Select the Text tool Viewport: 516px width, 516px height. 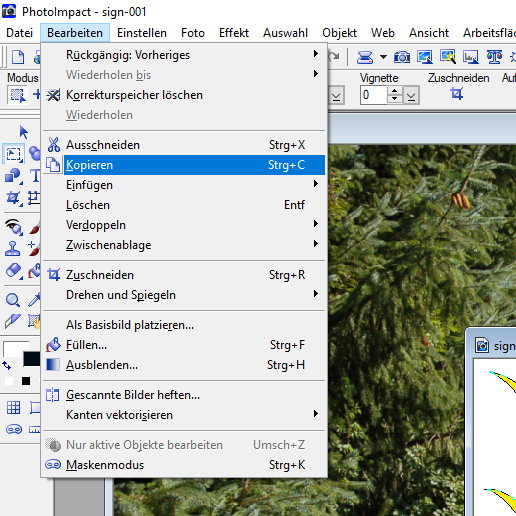pyautogui.click(x=35, y=176)
